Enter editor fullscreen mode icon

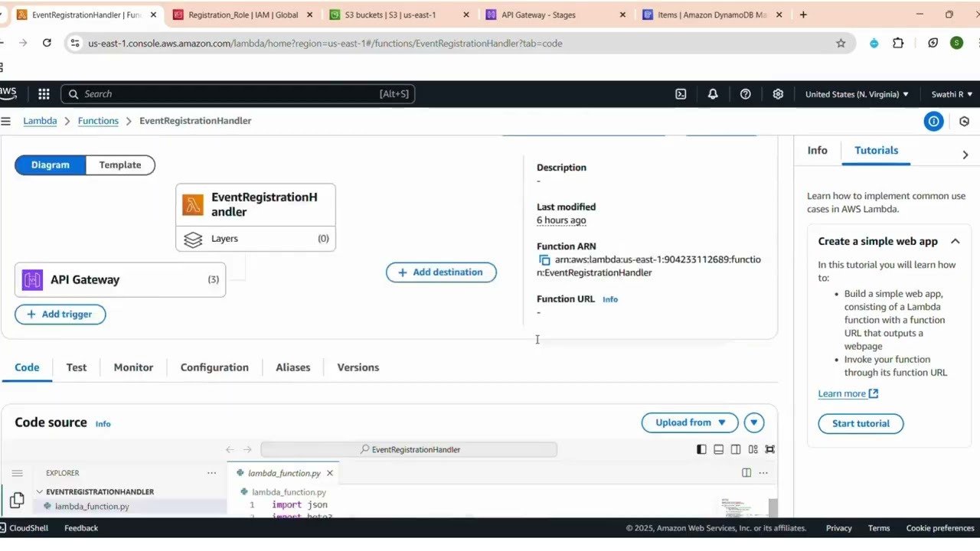tap(770, 449)
